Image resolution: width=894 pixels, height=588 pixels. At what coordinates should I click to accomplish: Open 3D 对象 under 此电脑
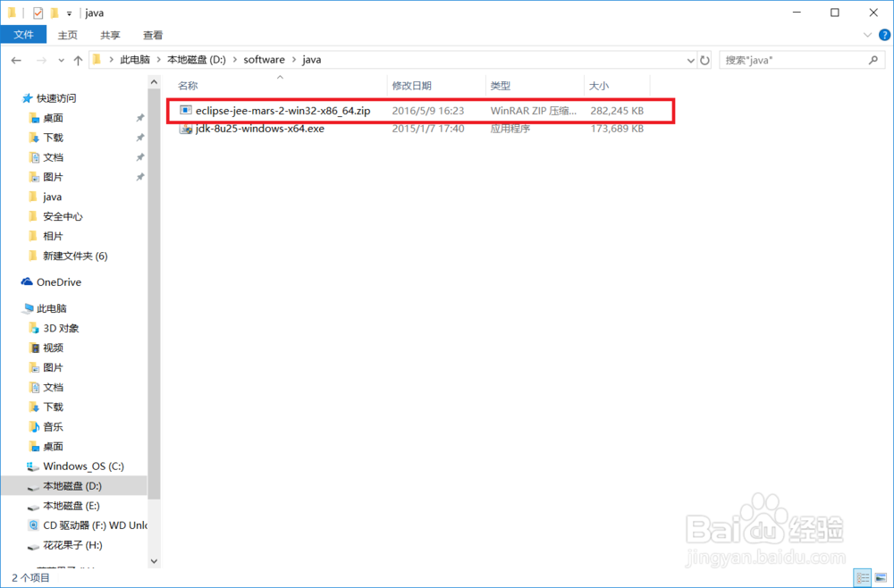(61, 328)
